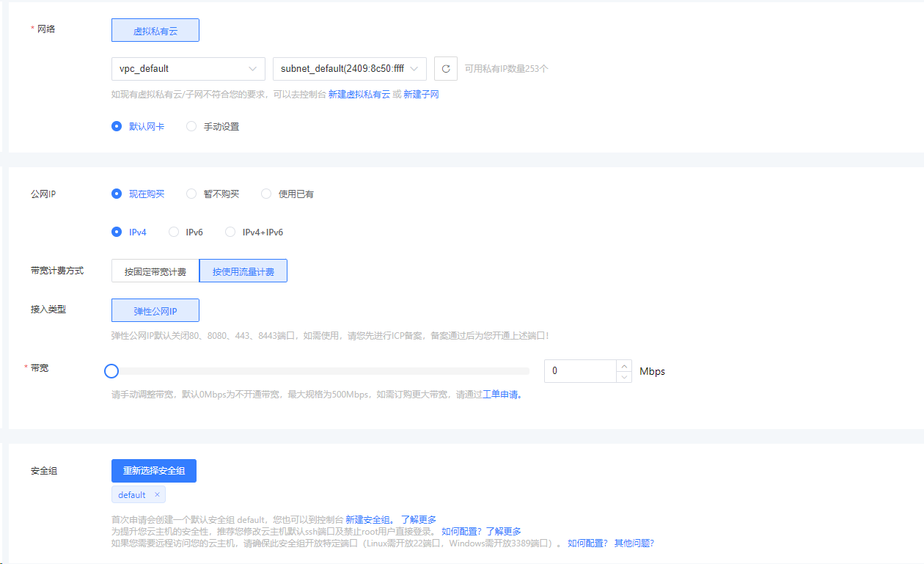Increase bandwidth with the up stepper arrow
This screenshot has width=924, height=564.
tap(624, 365)
